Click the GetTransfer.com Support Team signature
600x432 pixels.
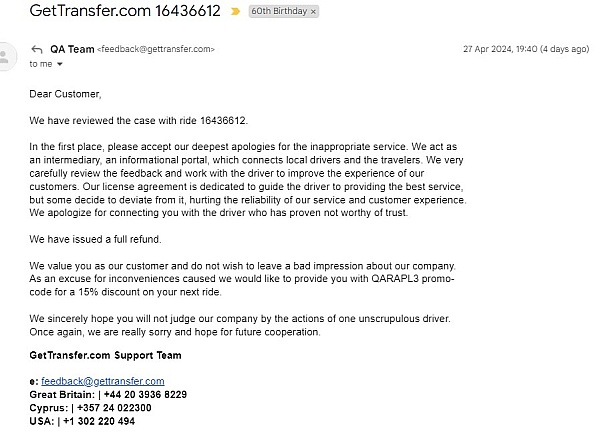(106, 355)
